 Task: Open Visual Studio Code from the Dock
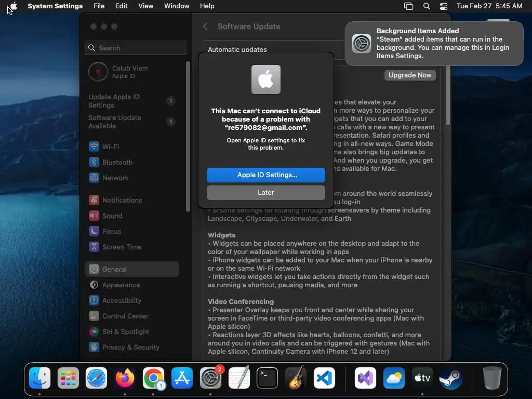[x=324, y=378]
